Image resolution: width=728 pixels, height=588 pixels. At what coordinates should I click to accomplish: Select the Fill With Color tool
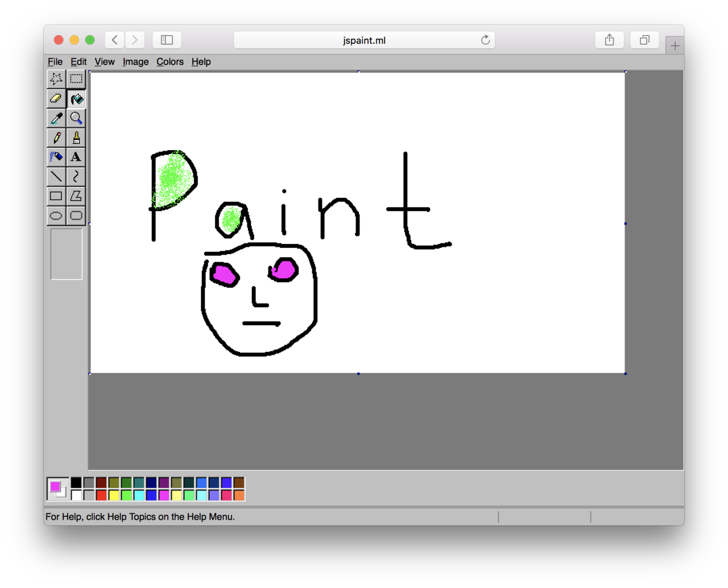(x=76, y=98)
